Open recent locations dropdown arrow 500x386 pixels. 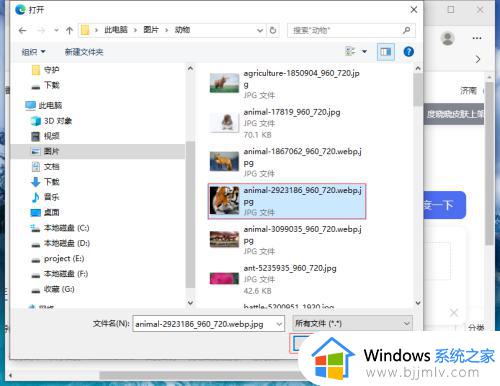coord(56,31)
